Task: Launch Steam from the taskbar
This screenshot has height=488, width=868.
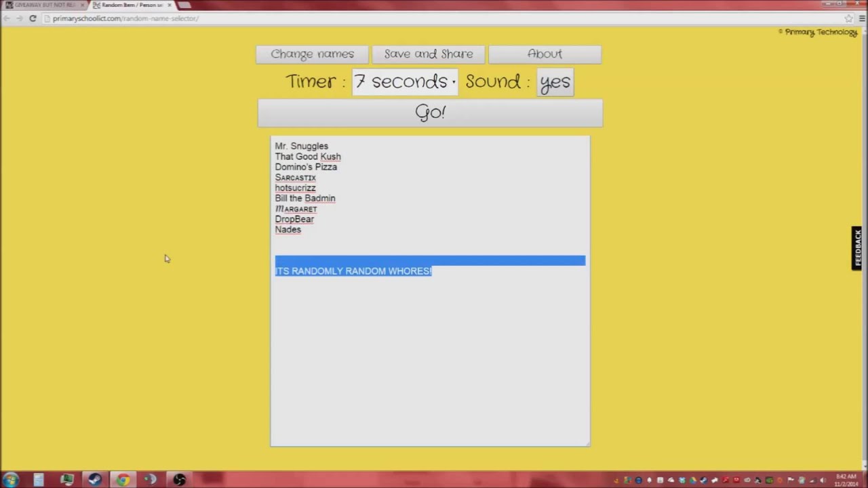Action: pos(95,480)
